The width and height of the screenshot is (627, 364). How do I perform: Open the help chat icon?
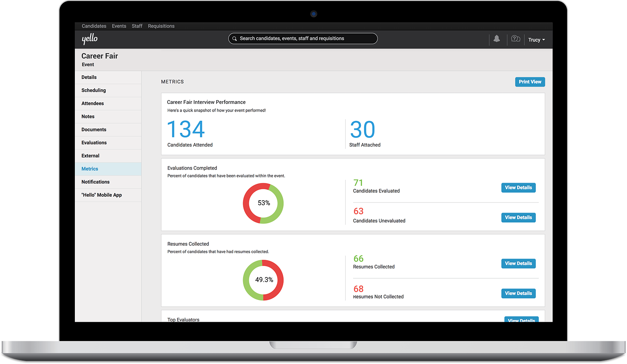pos(516,38)
